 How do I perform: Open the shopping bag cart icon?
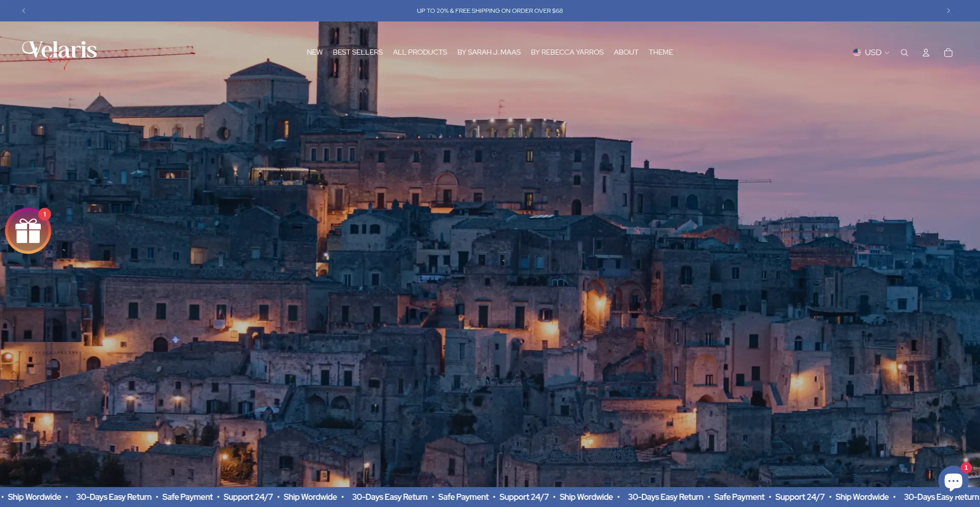click(948, 53)
